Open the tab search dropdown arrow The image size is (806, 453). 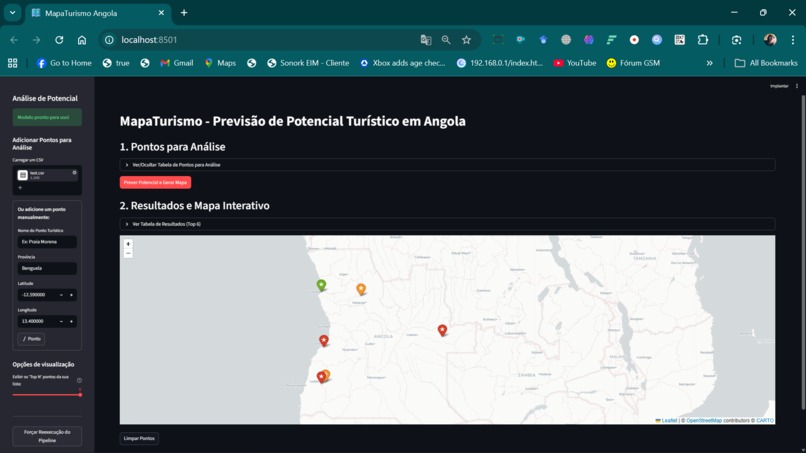click(x=12, y=13)
